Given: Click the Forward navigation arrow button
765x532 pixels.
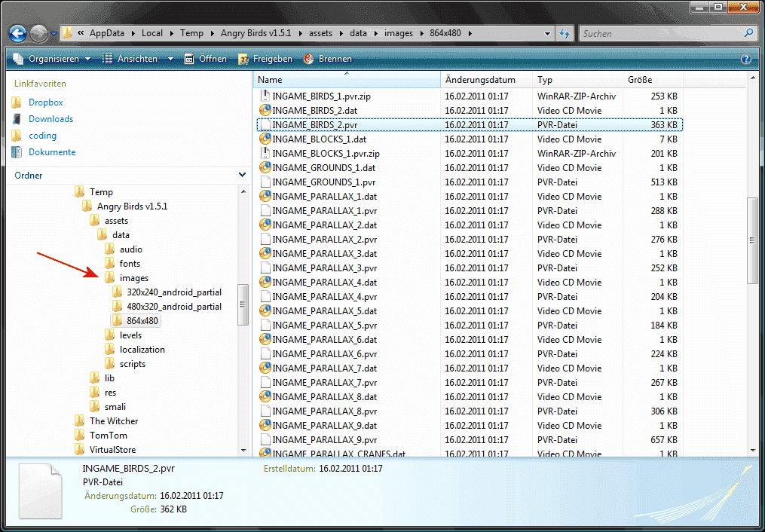Looking at the screenshot, I should 38,34.
